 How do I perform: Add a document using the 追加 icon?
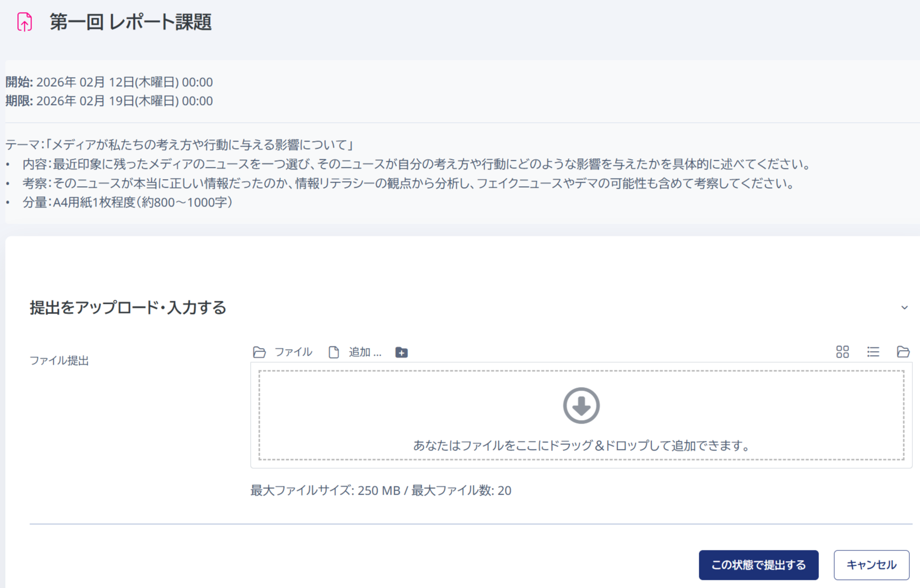pos(333,352)
